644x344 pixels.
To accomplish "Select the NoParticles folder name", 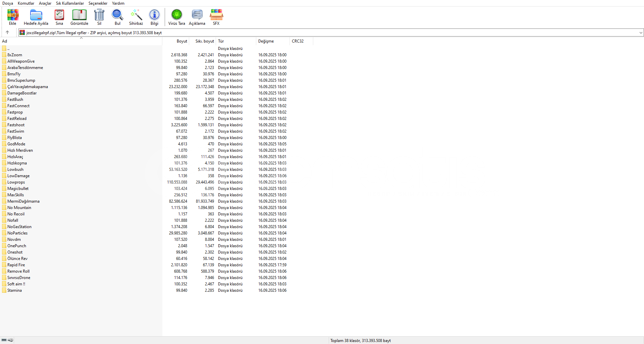I will click(17, 233).
